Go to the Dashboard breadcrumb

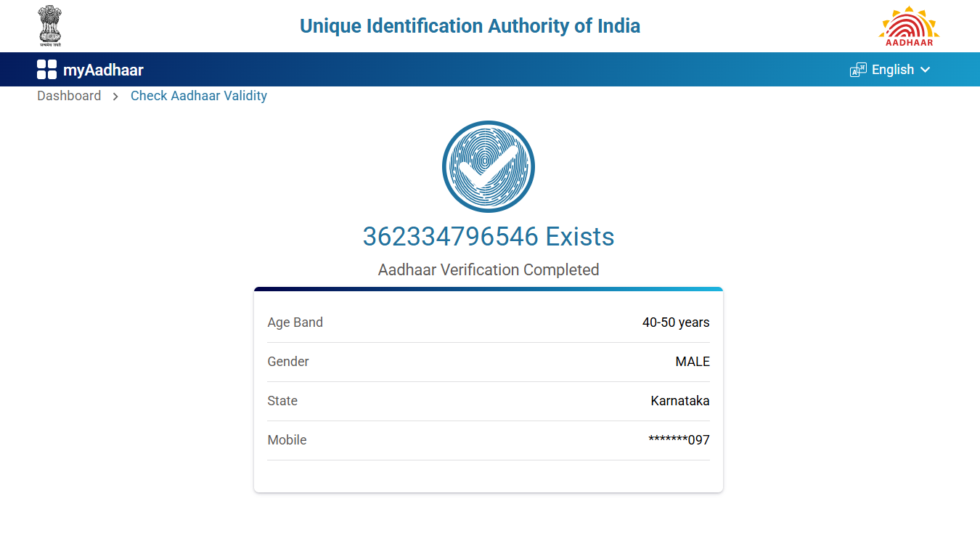click(69, 96)
